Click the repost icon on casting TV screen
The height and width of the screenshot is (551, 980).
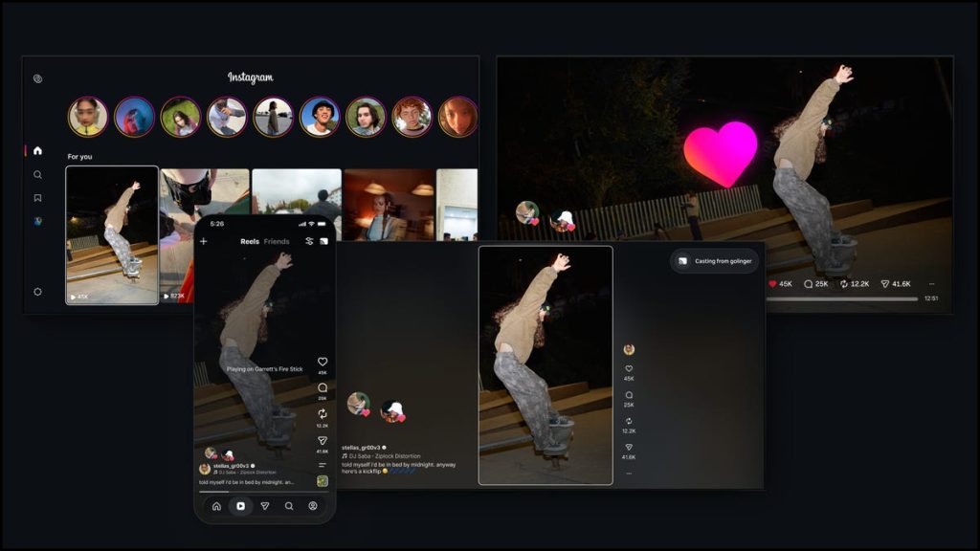tap(629, 421)
